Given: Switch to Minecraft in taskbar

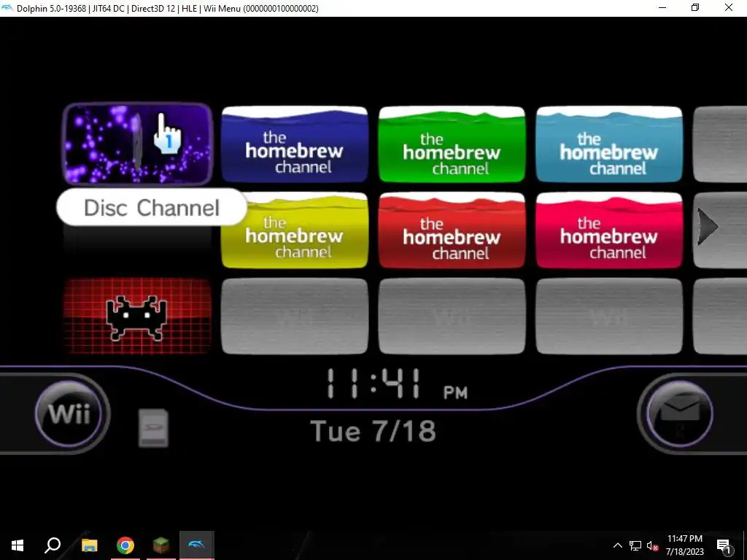Looking at the screenshot, I should pyautogui.click(x=161, y=545).
